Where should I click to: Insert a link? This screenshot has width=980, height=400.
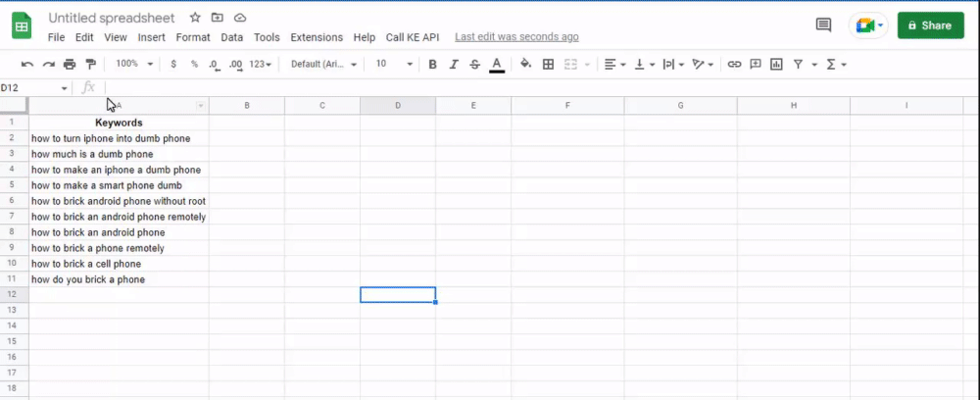coord(734,65)
